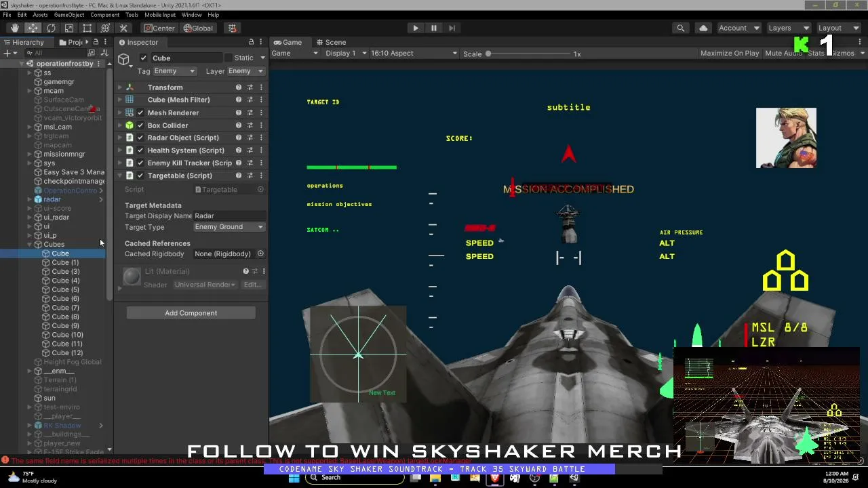This screenshot has height=488, width=868.
Task: Step one frame forward
Action: [452, 28]
